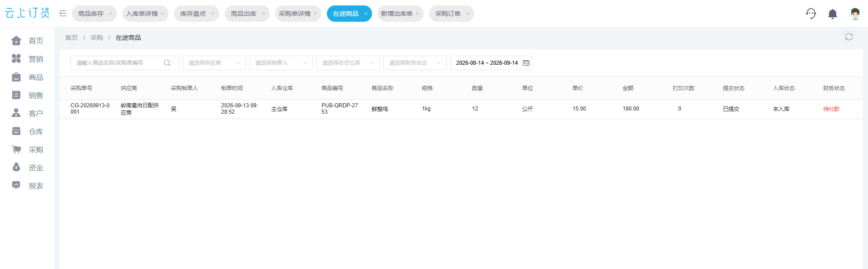Open customer service headset icon
868x269 pixels.
click(x=811, y=14)
